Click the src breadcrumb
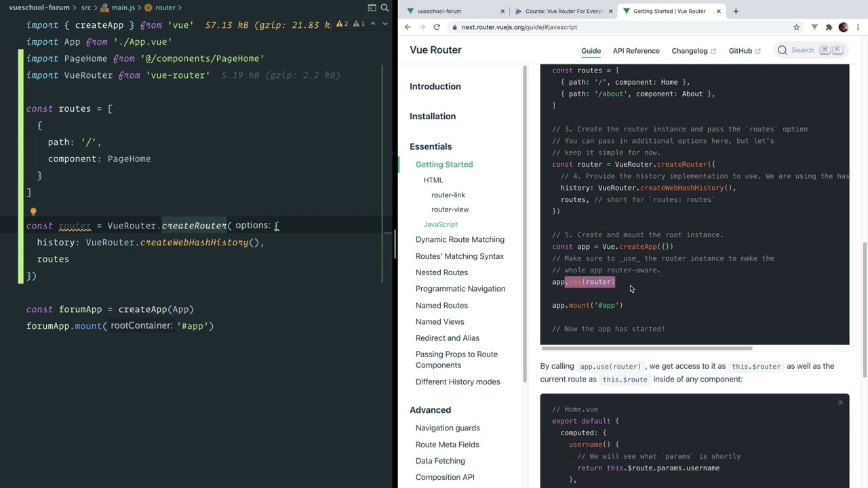 coord(86,7)
